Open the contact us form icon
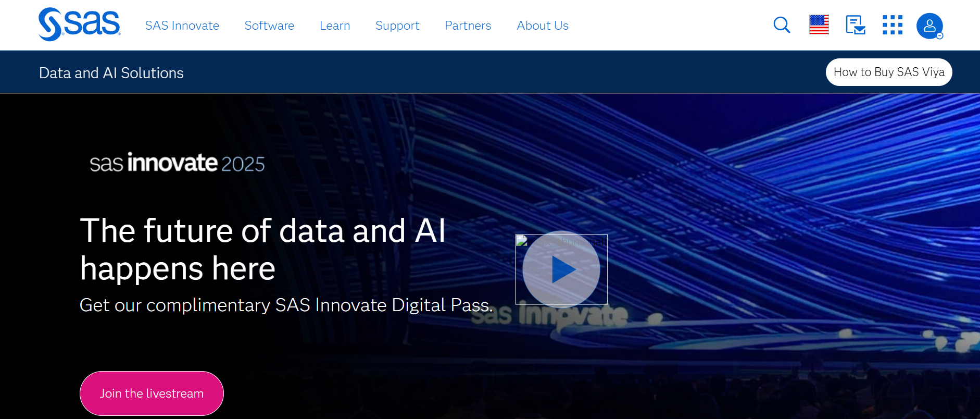 [x=856, y=25]
